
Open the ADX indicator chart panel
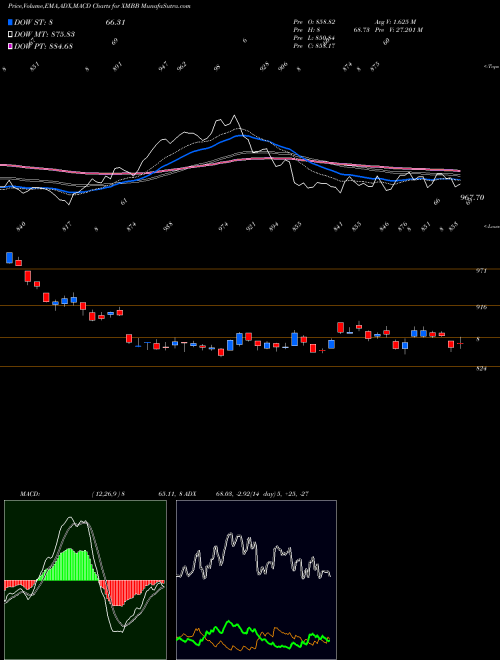click(256, 580)
